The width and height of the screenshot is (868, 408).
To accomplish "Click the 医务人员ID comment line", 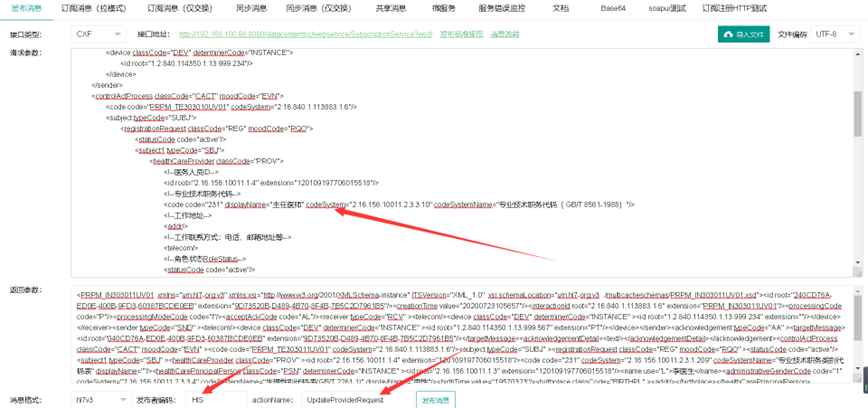I will [x=192, y=172].
